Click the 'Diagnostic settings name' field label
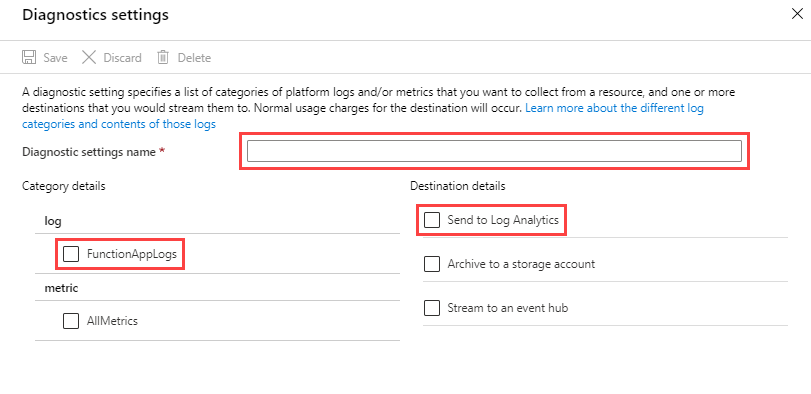 89,152
